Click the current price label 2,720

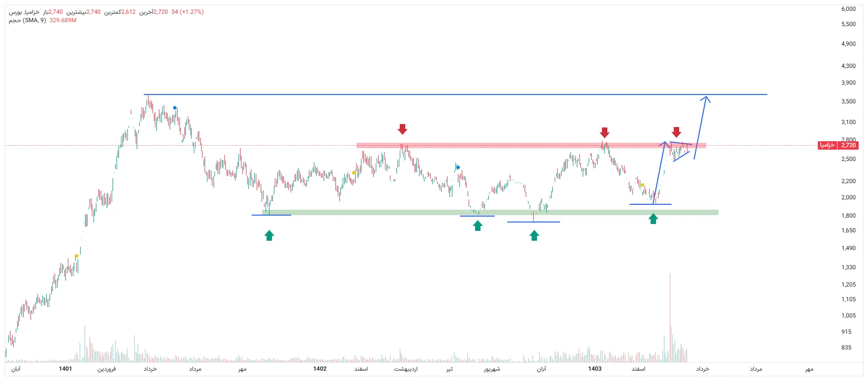[x=848, y=145]
